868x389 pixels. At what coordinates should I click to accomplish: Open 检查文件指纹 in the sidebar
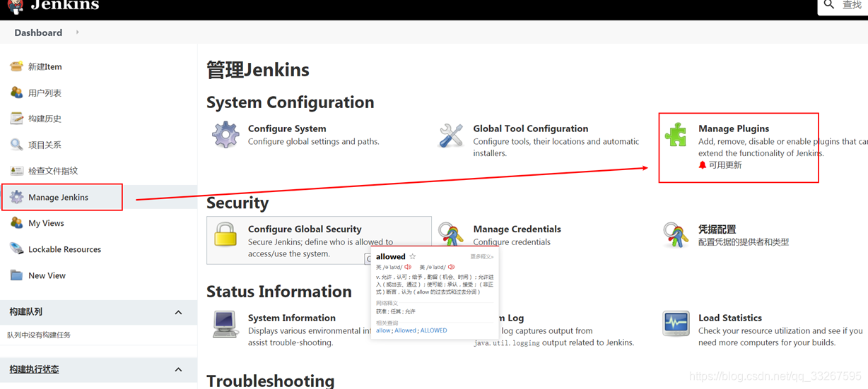click(53, 171)
